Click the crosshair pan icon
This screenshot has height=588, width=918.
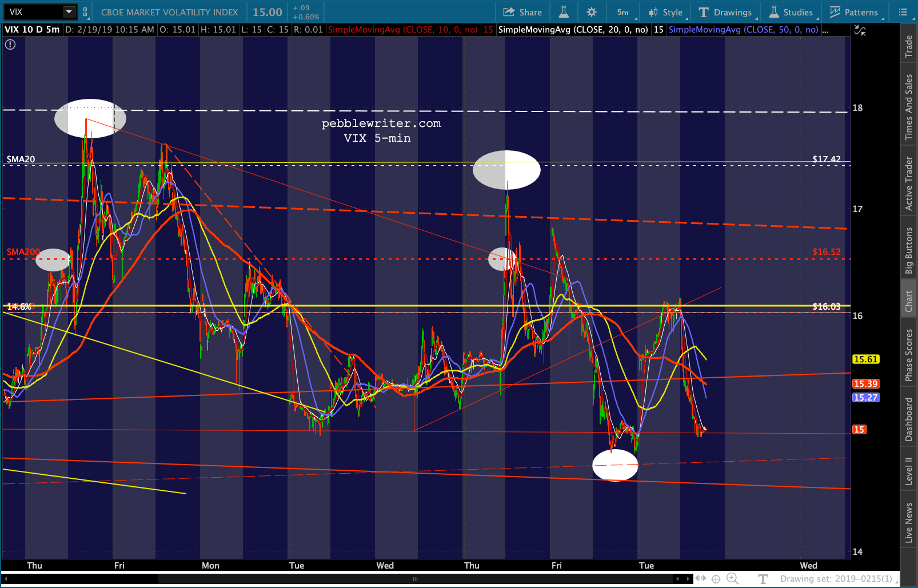point(716,579)
